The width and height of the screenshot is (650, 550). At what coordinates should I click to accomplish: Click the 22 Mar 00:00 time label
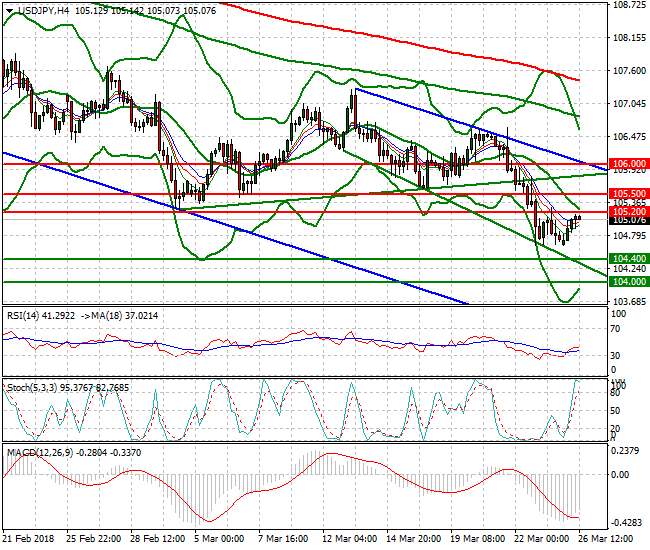[x=541, y=539]
